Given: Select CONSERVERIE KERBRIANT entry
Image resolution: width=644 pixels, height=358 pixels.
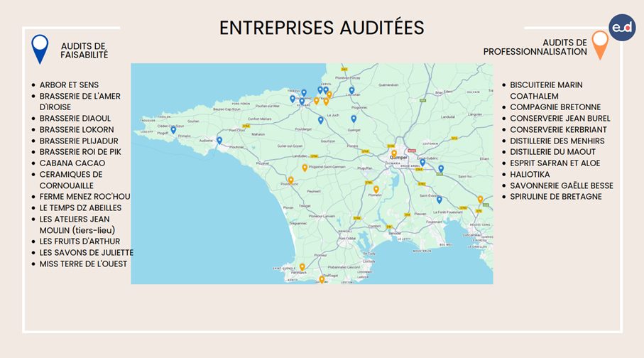Looking at the screenshot, I should [558, 129].
